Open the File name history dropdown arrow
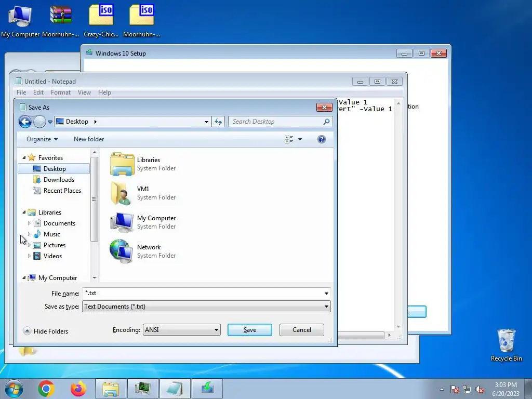 pos(326,293)
